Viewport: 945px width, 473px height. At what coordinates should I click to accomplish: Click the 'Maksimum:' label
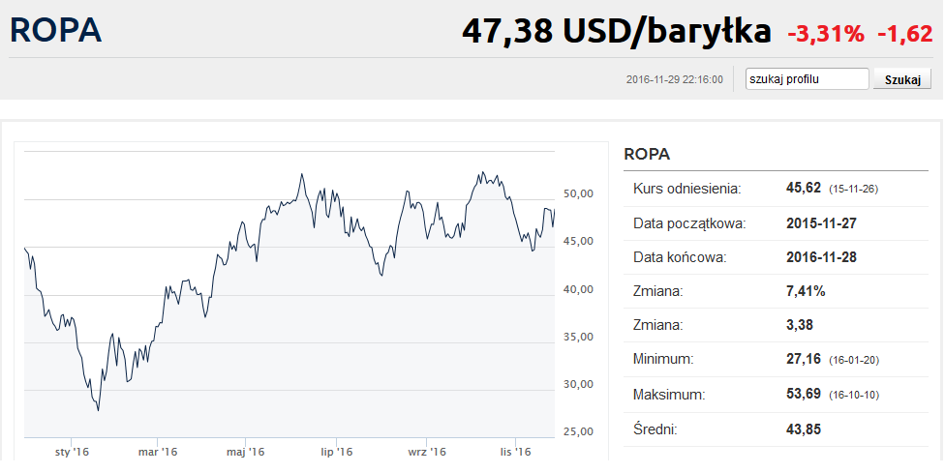click(669, 395)
